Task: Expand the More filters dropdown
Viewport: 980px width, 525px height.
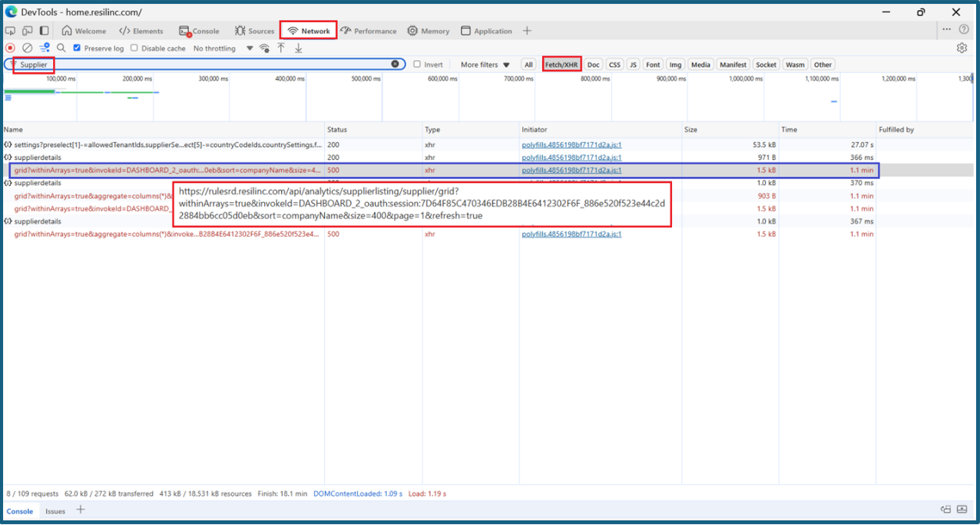Action: (x=485, y=65)
